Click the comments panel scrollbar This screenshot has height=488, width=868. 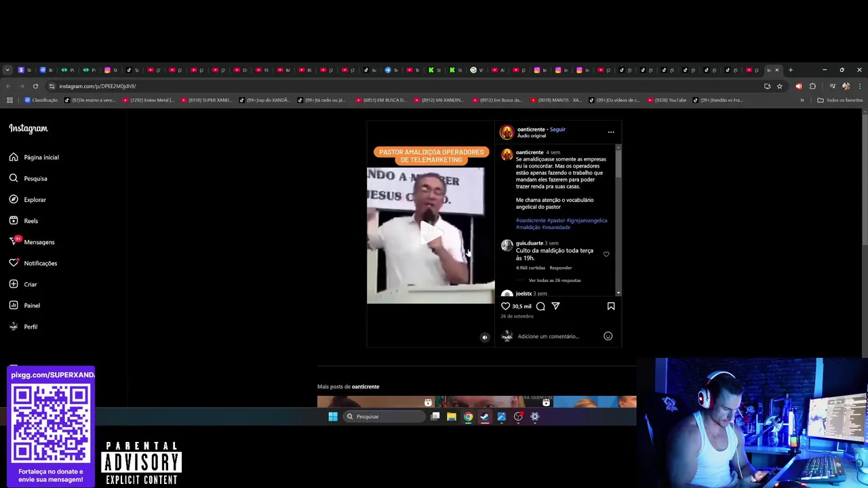(618, 163)
